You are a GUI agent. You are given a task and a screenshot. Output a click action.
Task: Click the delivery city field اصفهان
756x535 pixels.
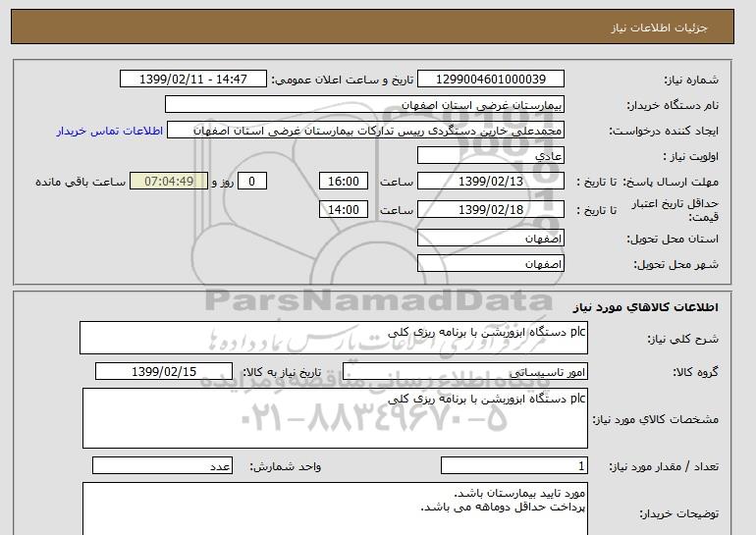pyautogui.click(x=491, y=264)
